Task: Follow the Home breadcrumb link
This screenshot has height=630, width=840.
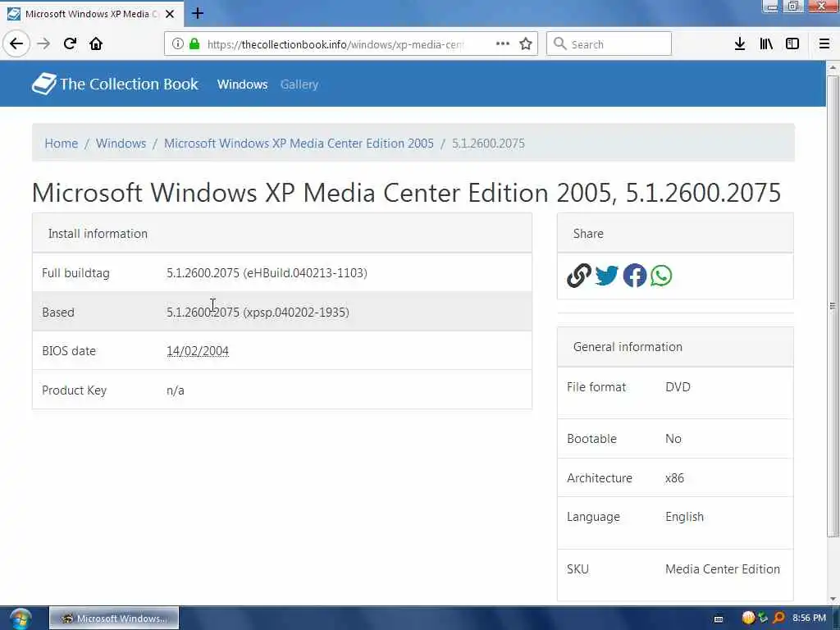Action: 61,143
